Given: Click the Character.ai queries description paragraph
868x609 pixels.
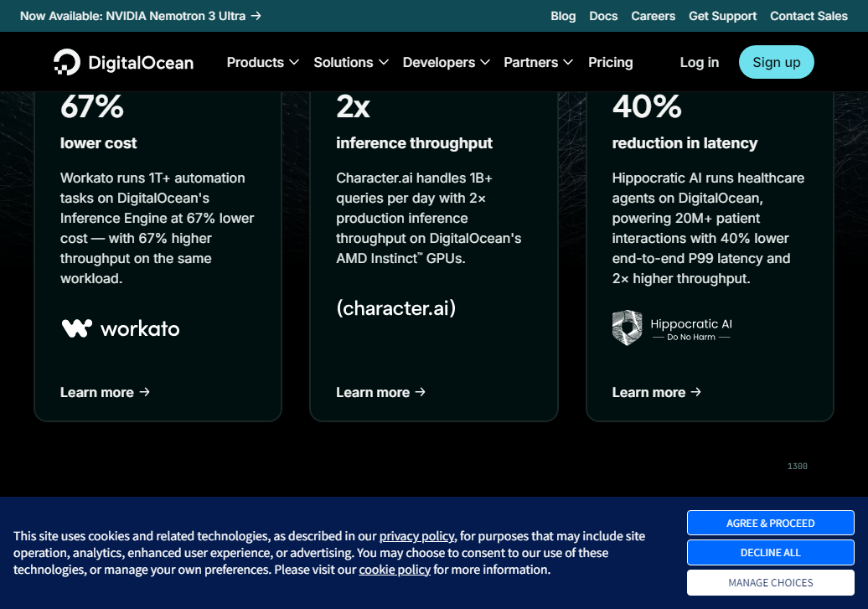Looking at the screenshot, I should [x=428, y=218].
